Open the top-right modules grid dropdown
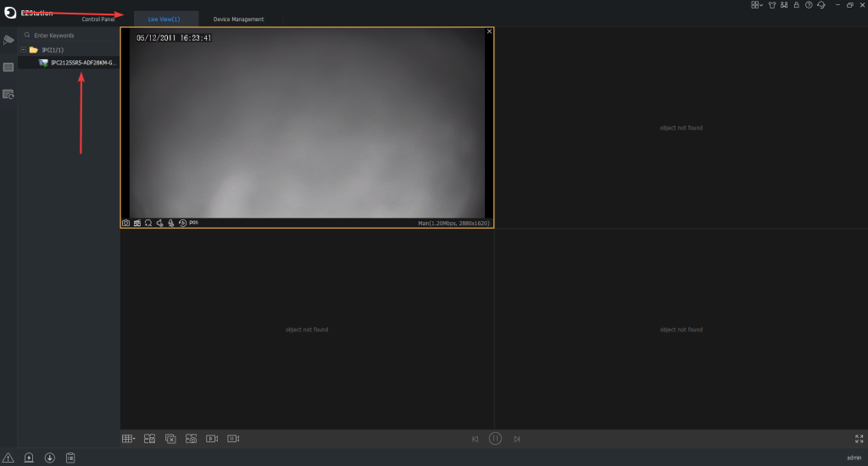This screenshot has height=466, width=868. tap(756, 5)
